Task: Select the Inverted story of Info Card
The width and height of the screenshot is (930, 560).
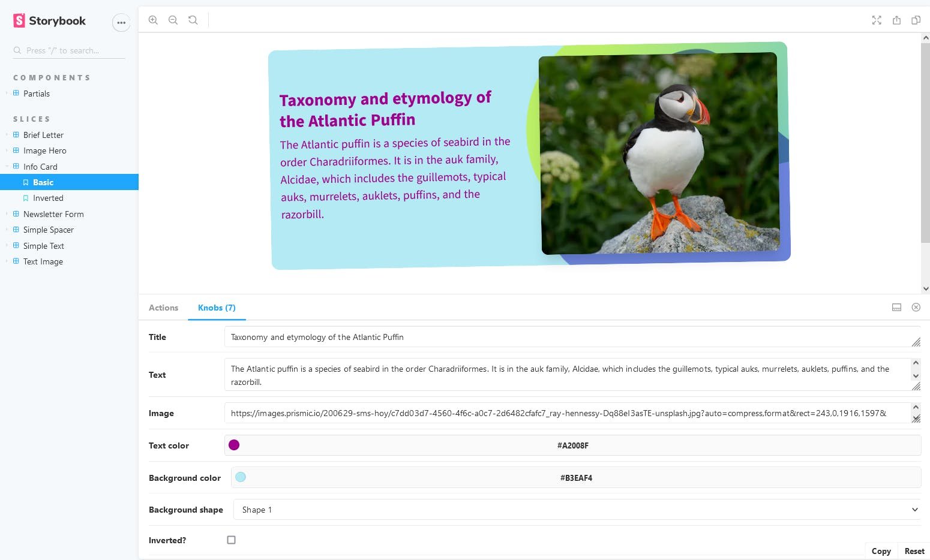Action: pos(47,198)
